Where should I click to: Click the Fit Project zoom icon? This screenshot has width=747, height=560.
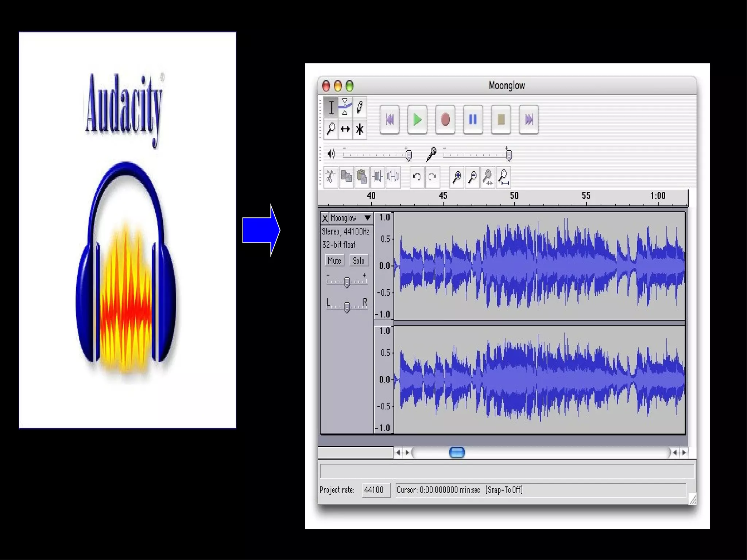tap(504, 177)
